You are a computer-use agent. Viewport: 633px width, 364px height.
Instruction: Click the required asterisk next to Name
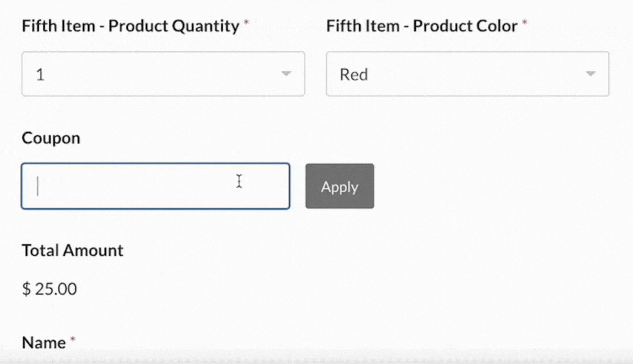click(73, 340)
